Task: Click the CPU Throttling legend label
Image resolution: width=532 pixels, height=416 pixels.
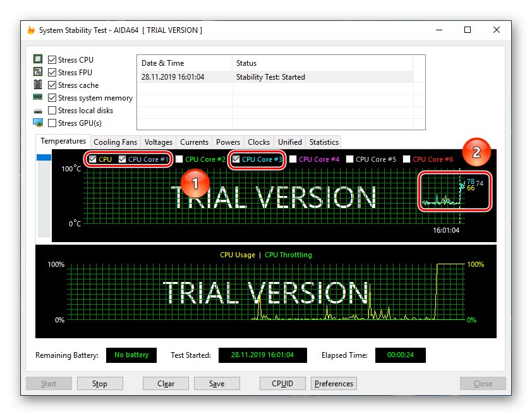Action: [288, 255]
